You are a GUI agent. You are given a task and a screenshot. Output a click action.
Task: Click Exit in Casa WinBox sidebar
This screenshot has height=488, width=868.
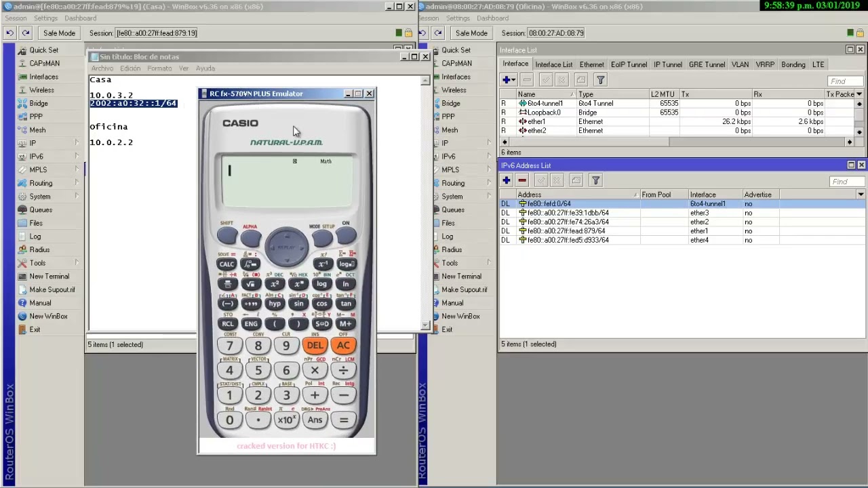coord(35,329)
